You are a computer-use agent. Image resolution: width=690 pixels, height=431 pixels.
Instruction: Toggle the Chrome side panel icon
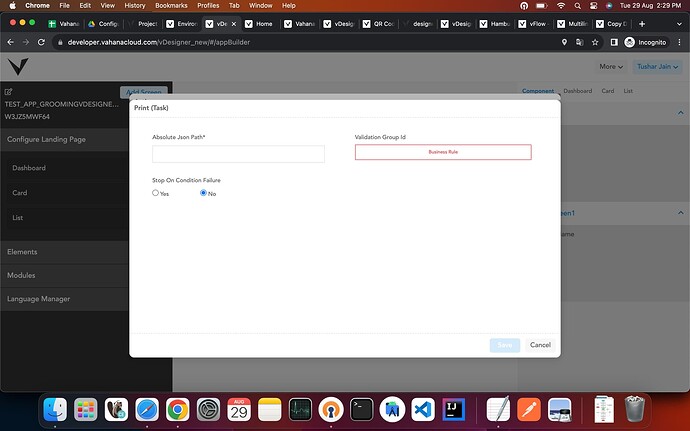click(x=614, y=42)
